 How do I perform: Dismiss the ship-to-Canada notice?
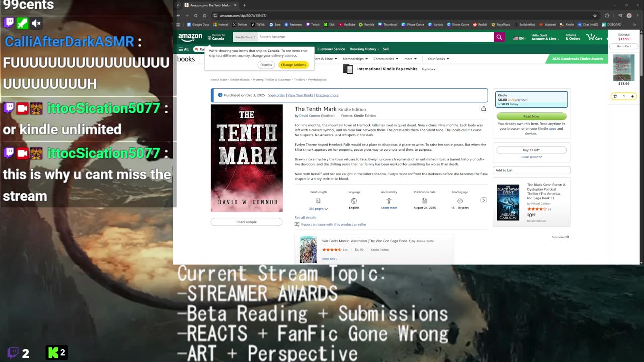pyautogui.click(x=266, y=65)
